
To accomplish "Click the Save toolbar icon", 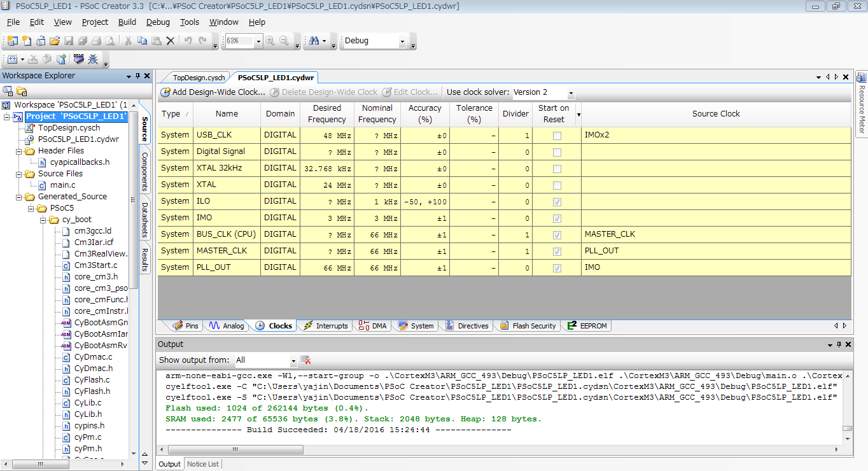I will (x=69, y=41).
